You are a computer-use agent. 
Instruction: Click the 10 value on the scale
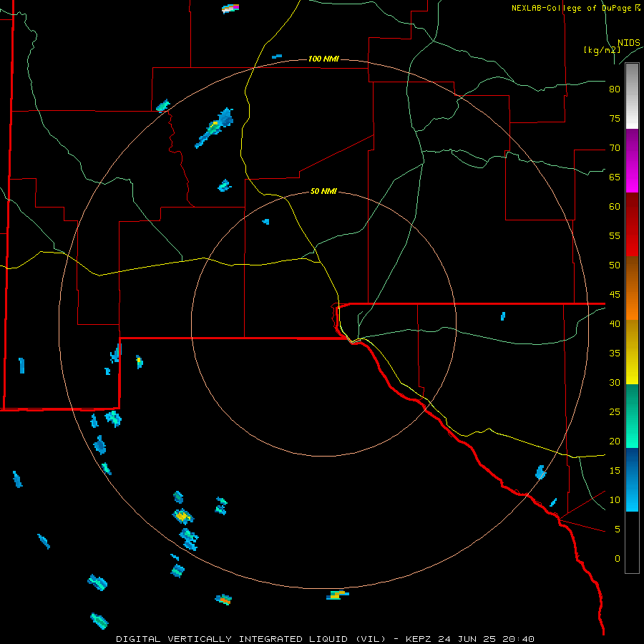tap(615, 500)
